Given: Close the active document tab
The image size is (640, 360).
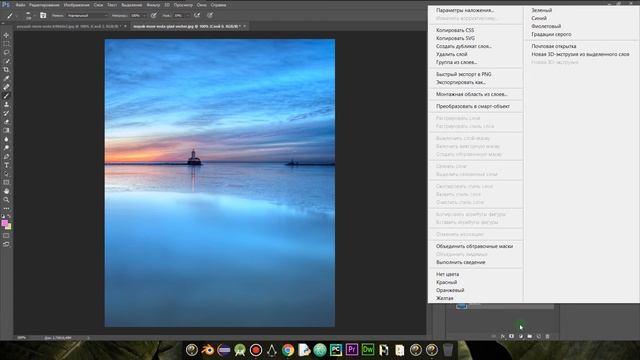Looking at the screenshot, I should tap(244, 26).
